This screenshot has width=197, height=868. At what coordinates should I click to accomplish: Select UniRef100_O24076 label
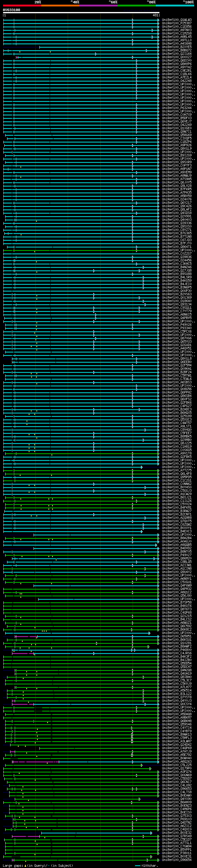pos(176,200)
